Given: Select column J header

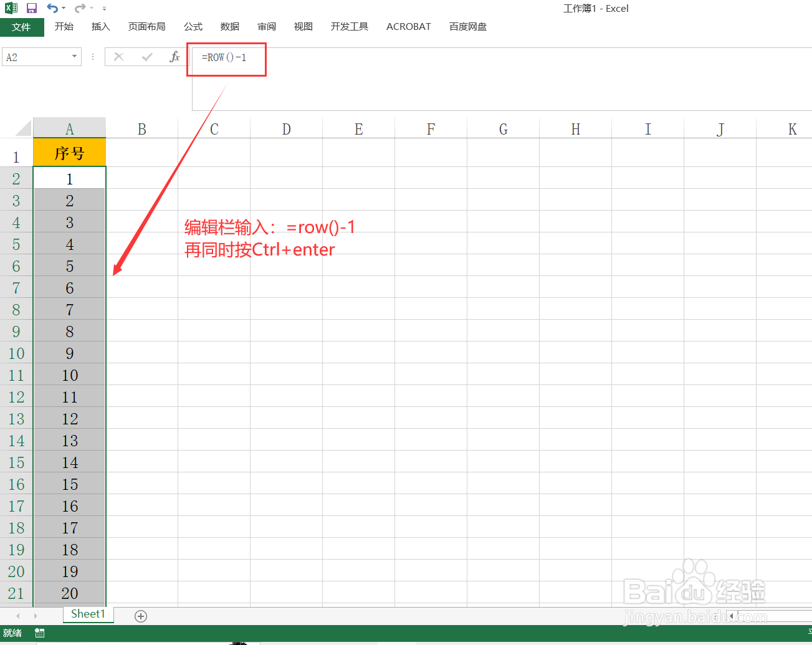Looking at the screenshot, I should coord(720,128).
